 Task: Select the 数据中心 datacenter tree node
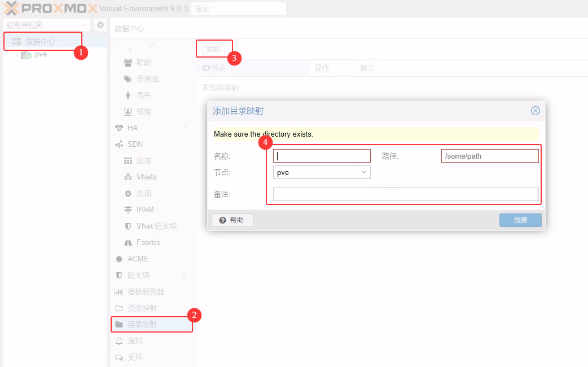(x=40, y=41)
